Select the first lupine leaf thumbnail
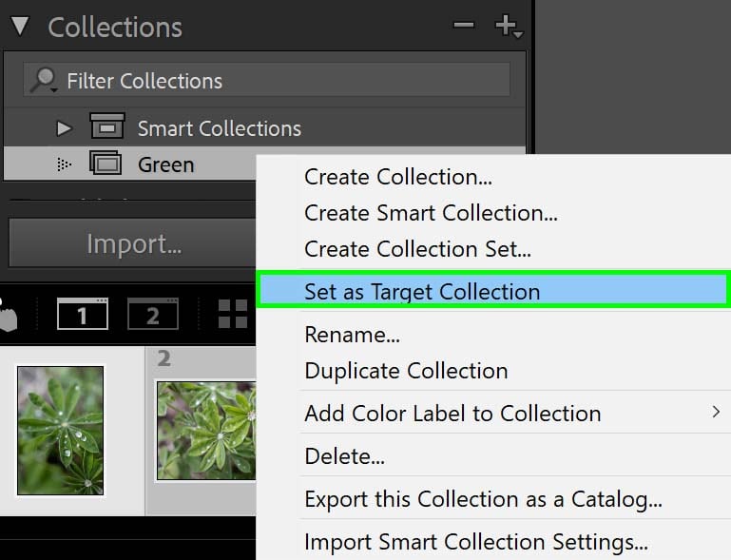The width and height of the screenshot is (731, 560). (x=60, y=431)
